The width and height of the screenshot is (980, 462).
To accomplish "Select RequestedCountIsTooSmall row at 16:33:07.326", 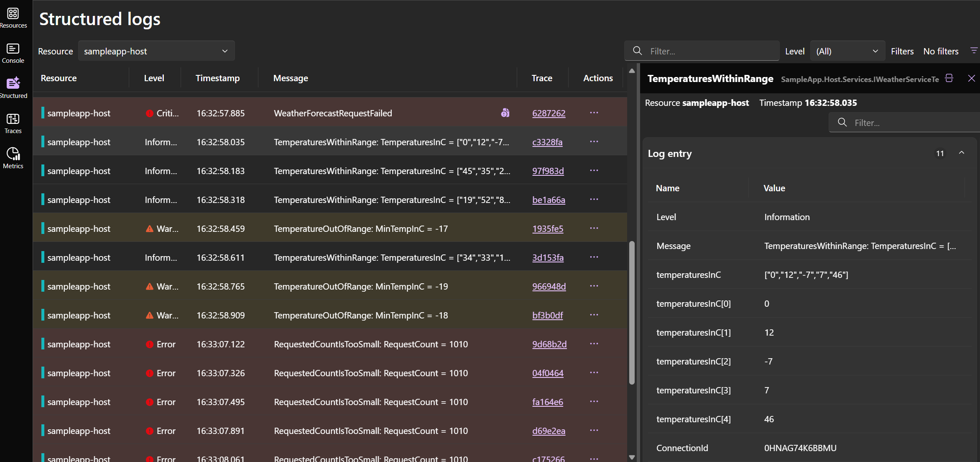I will 330,373.
